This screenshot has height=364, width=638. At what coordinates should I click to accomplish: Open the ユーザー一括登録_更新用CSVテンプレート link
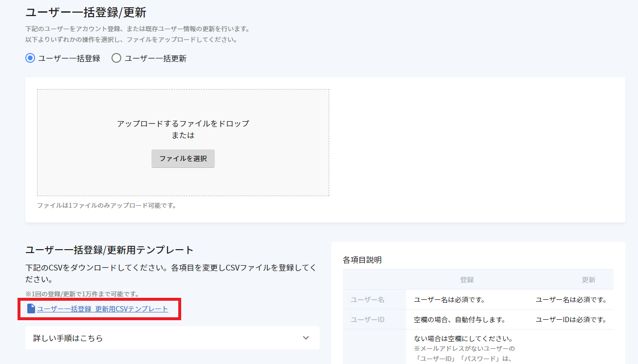pyautogui.click(x=103, y=309)
